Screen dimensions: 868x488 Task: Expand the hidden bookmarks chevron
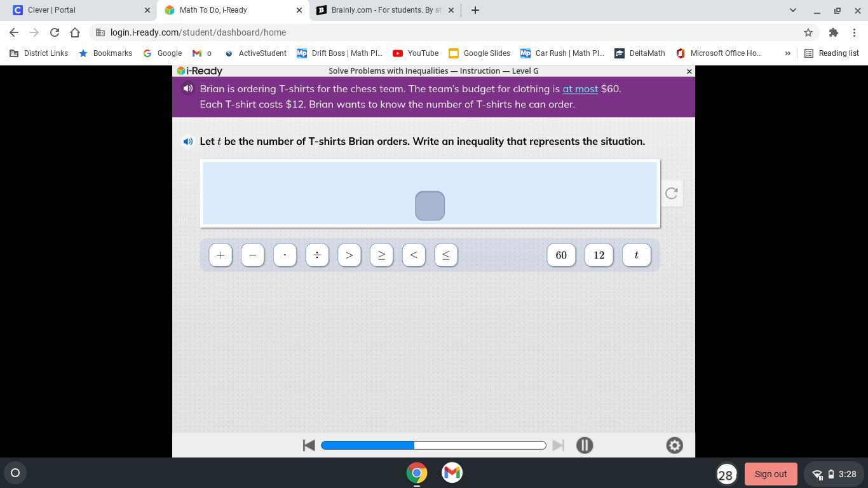(x=788, y=53)
